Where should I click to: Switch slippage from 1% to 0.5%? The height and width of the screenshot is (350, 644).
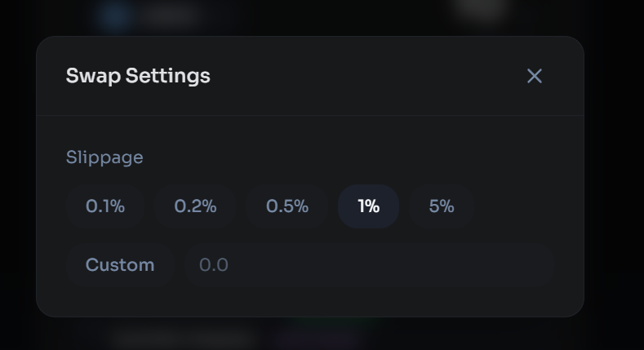(x=287, y=206)
